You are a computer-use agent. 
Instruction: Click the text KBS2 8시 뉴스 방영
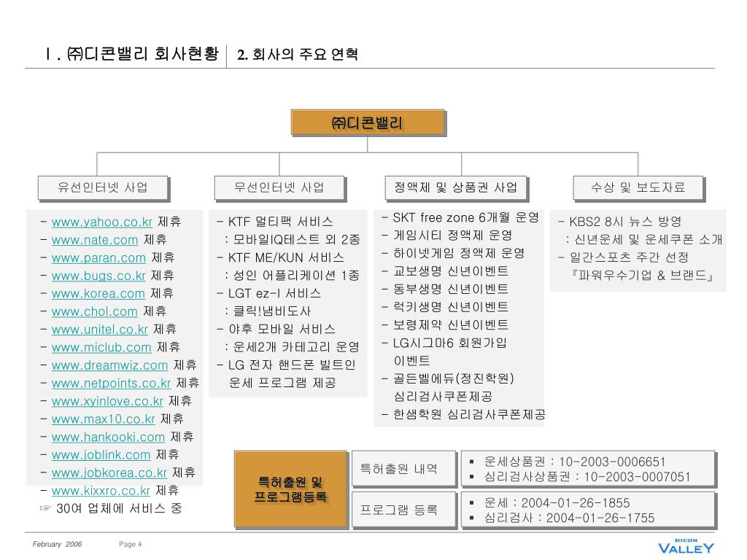pos(625,222)
